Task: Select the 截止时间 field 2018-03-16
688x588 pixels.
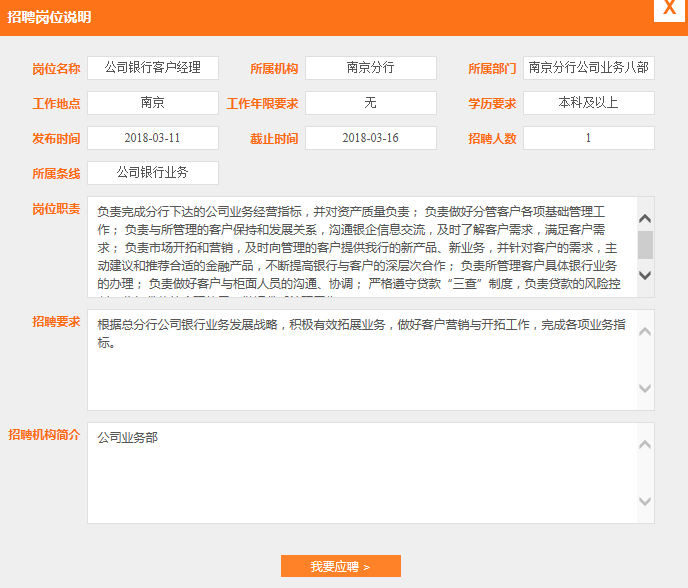Action: (x=370, y=138)
